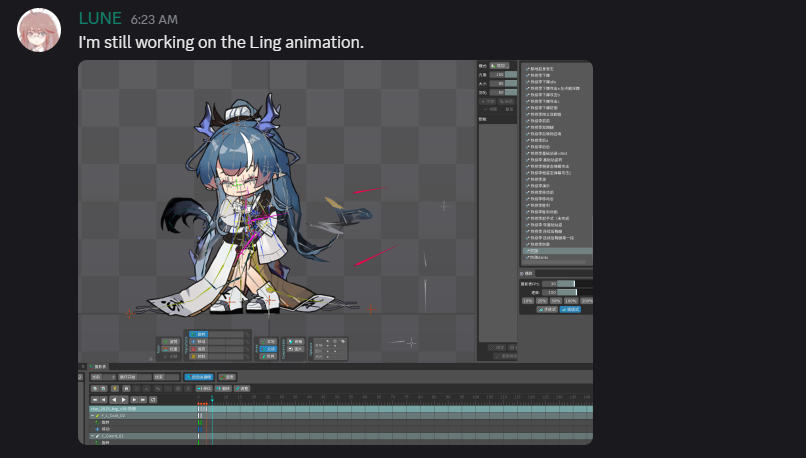Activate the highlighted Rotate transform tool
Screen dimensions: 806x458
coord(198,334)
